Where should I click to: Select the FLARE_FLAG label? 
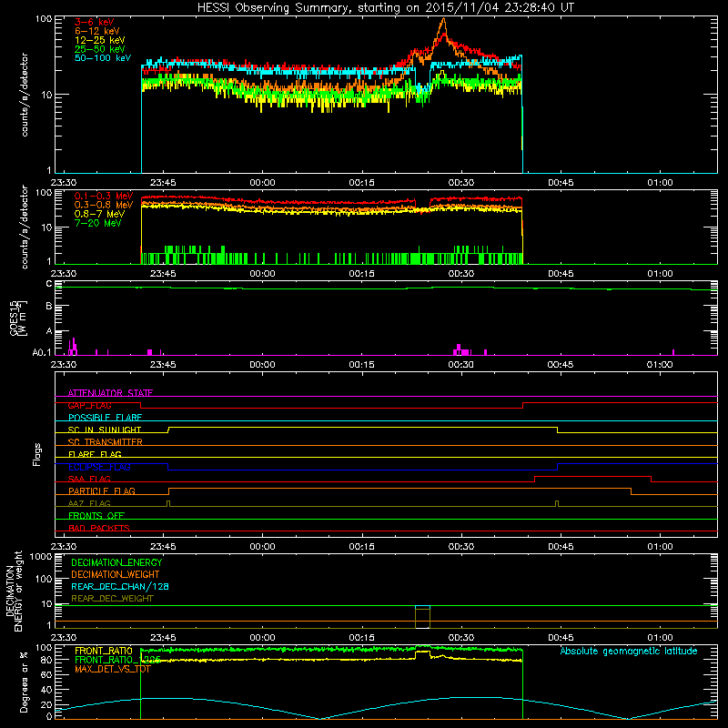pyautogui.click(x=95, y=454)
